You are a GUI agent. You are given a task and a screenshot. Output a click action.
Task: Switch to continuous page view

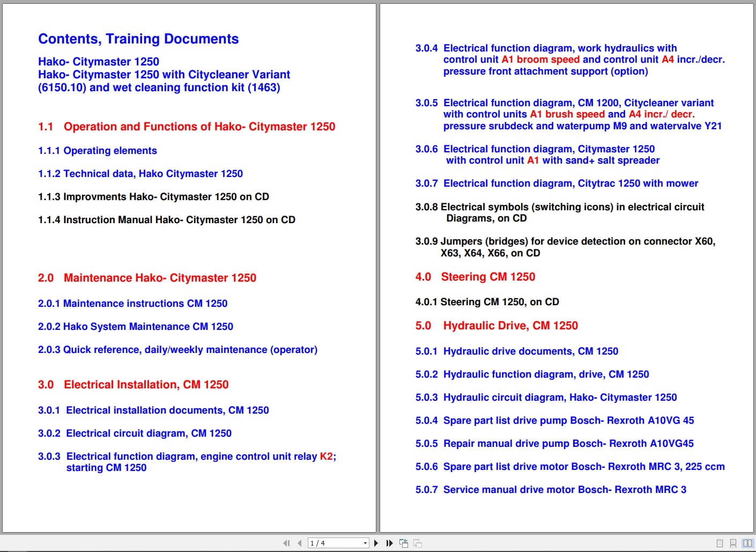click(x=733, y=543)
